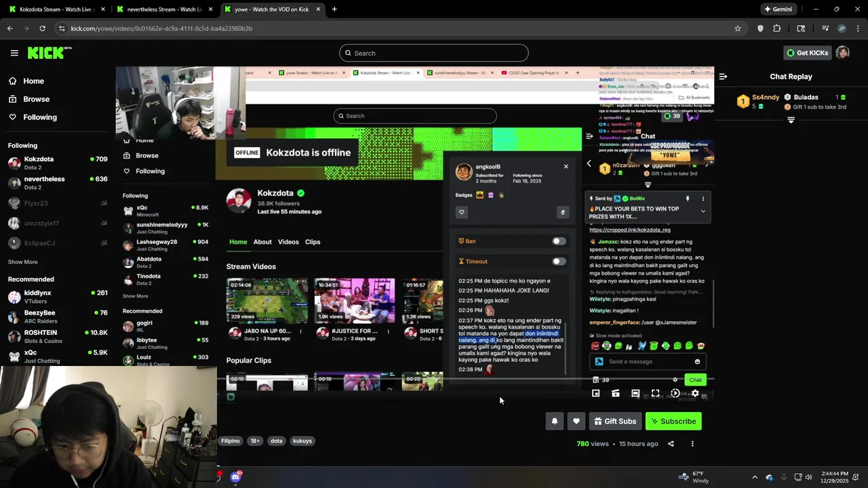Collapse the Chat Replay panel

723,77
